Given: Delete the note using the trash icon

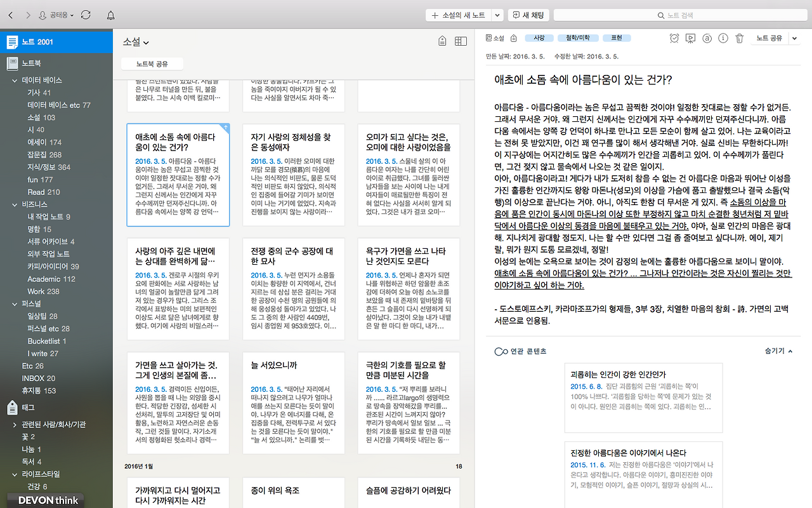Looking at the screenshot, I should (739, 39).
